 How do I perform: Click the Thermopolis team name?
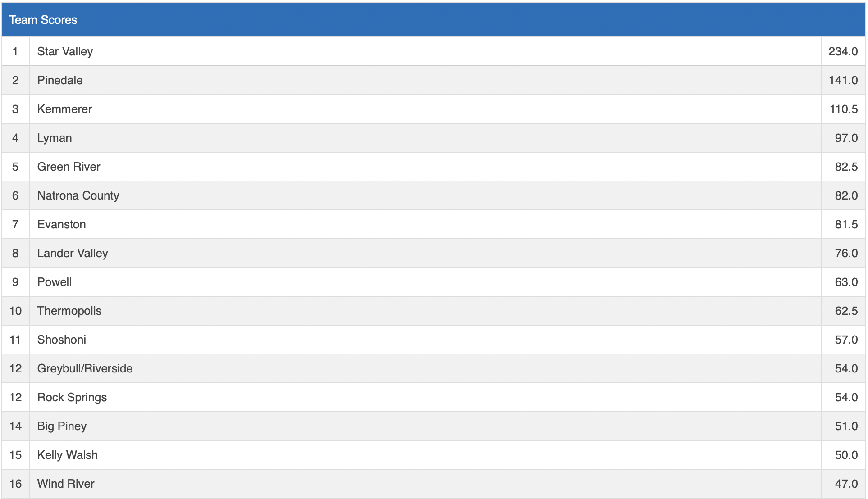[x=69, y=311]
